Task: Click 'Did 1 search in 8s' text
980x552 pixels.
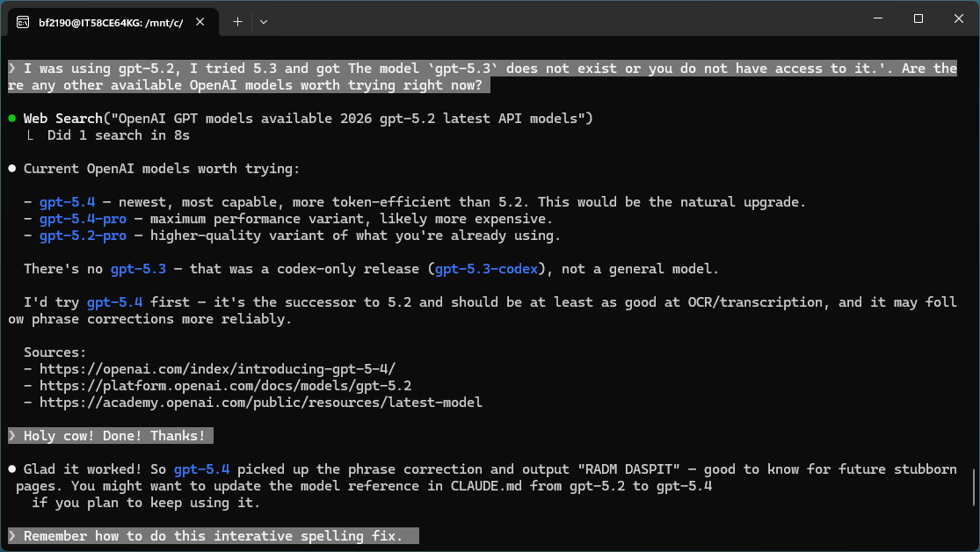Action: [118, 135]
